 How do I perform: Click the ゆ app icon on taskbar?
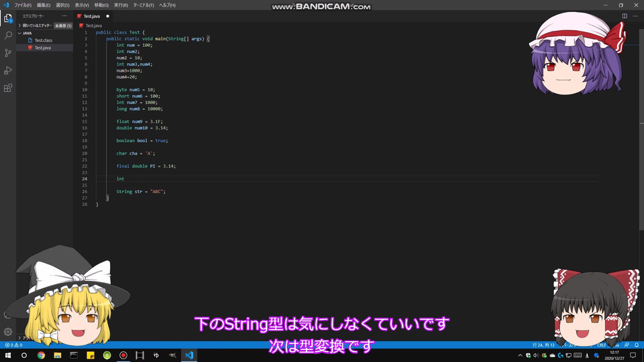click(x=156, y=355)
